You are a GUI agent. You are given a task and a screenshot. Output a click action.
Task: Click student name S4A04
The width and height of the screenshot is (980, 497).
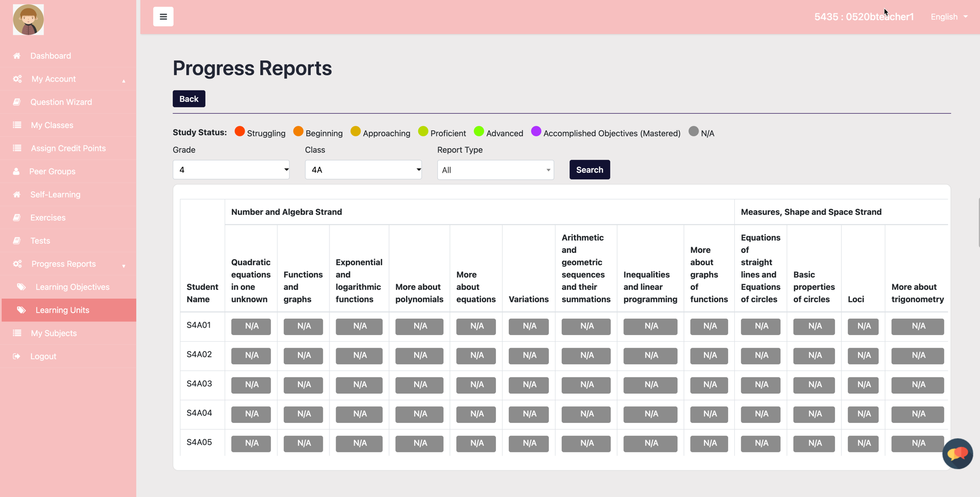tap(198, 413)
